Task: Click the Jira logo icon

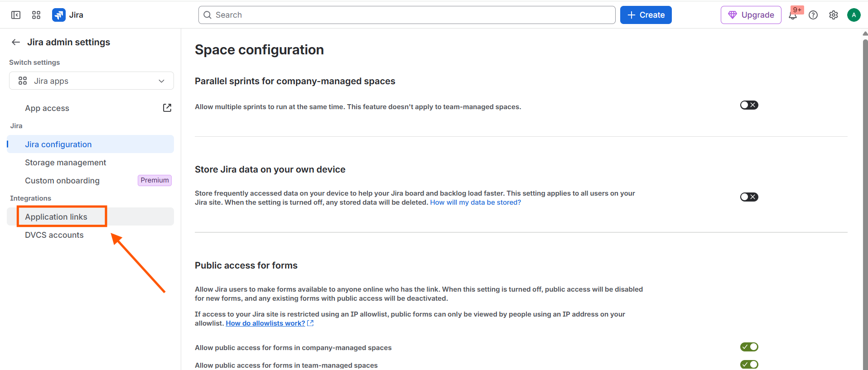Action: 59,15
